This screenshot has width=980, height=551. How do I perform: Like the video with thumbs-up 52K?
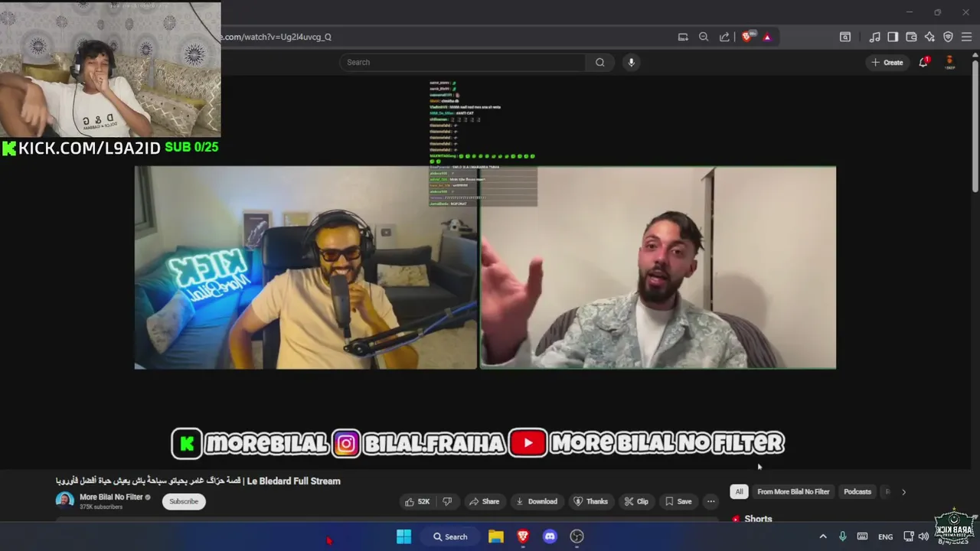(x=417, y=501)
